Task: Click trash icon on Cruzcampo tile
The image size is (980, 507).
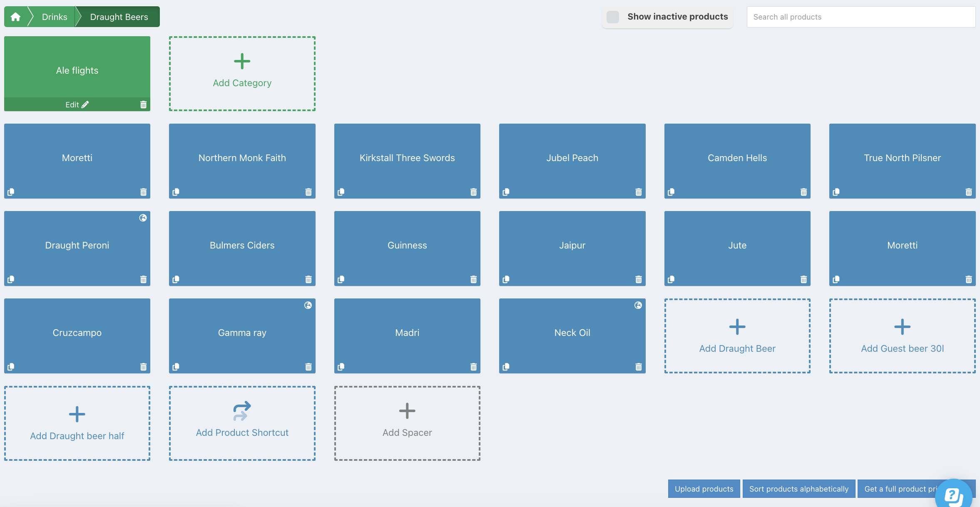Action: 143,367
